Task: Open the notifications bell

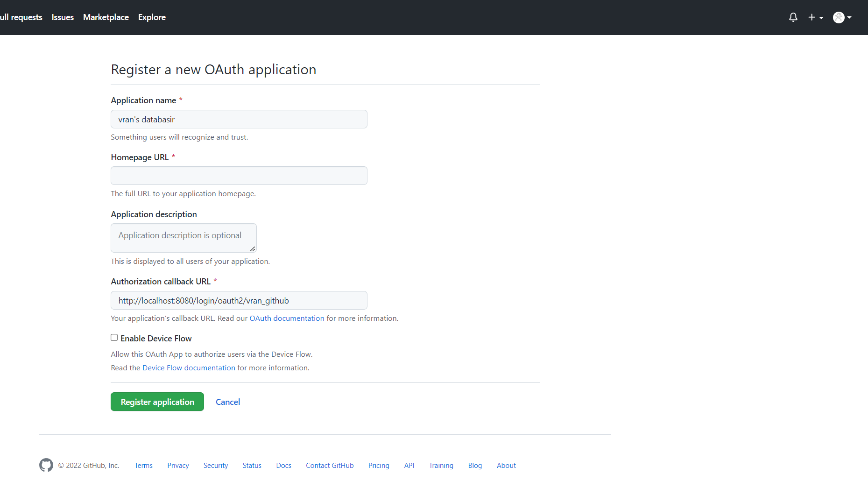Action: pyautogui.click(x=793, y=17)
